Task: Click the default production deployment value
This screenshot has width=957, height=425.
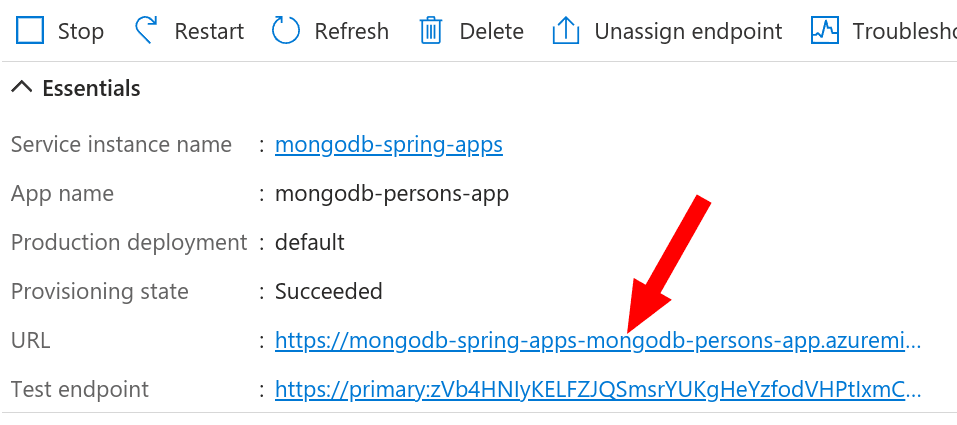Action: pyautogui.click(x=310, y=242)
